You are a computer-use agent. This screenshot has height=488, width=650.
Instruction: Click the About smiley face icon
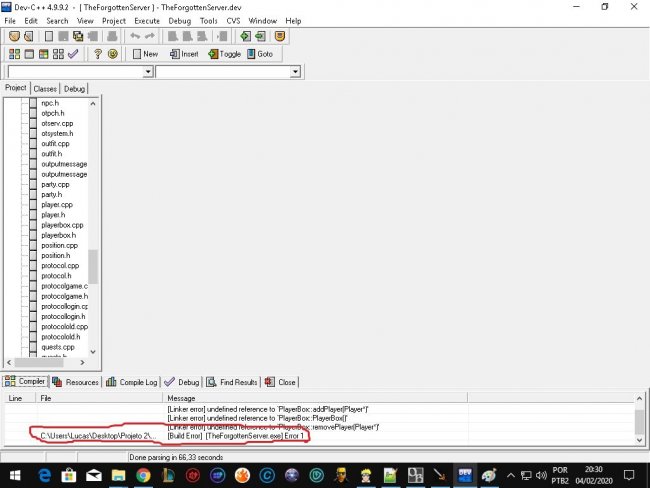tap(112, 54)
